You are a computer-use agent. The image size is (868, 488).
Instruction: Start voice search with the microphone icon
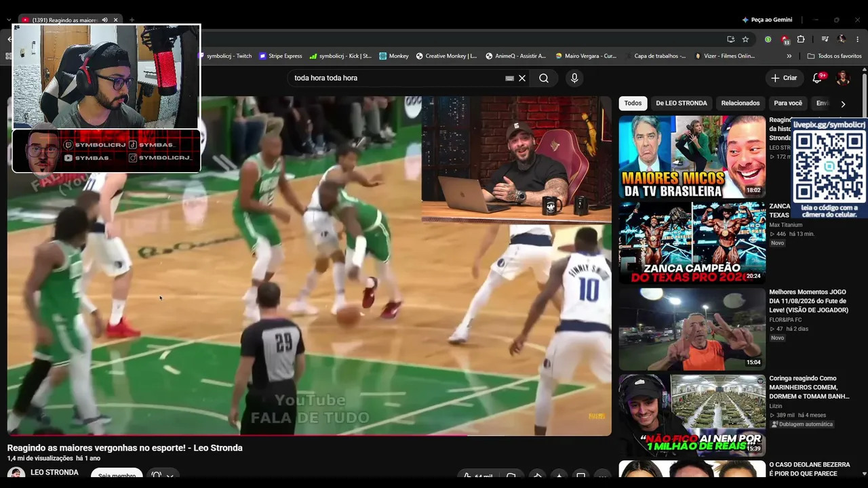click(x=574, y=78)
